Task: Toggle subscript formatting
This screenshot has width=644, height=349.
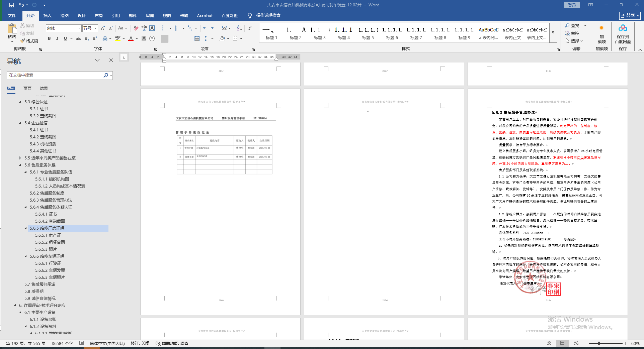Action: 87,38
